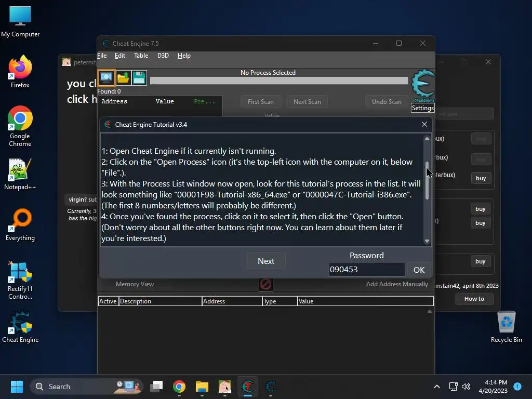The image size is (532, 399).
Task: Click the Undo Scan button
Action: point(387,102)
